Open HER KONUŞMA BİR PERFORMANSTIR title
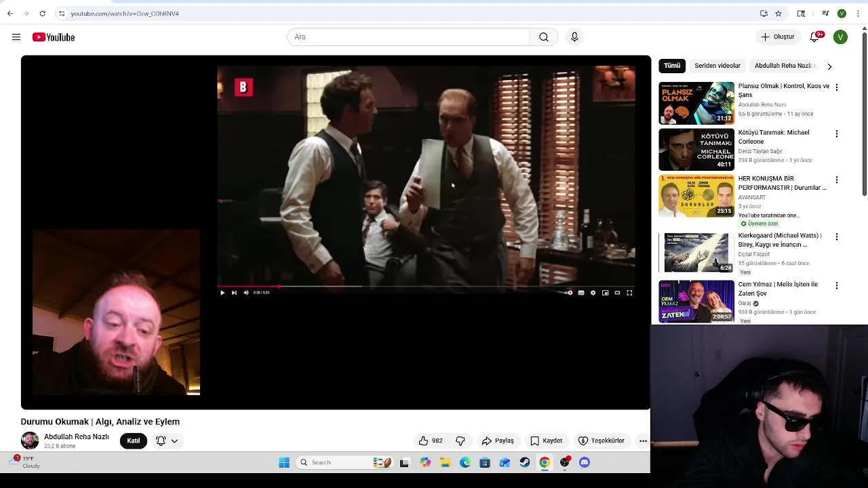The height and width of the screenshot is (488, 868). click(x=783, y=183)
